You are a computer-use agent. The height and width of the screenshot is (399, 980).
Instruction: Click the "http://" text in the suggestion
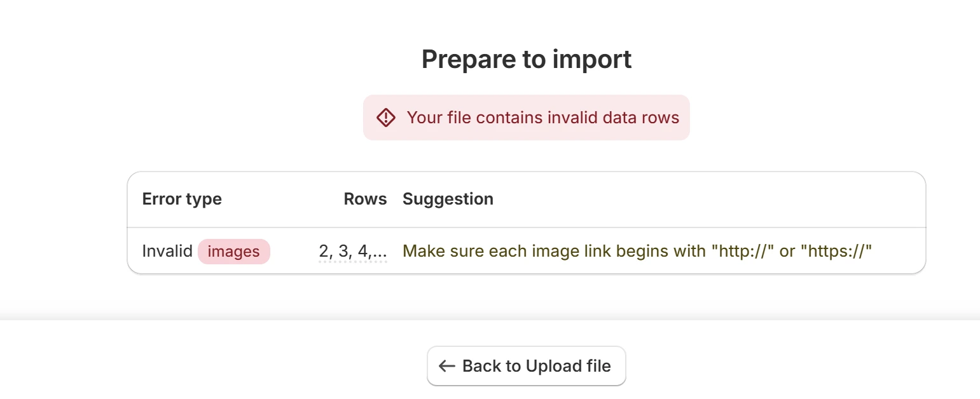click(x=742, y=252)
